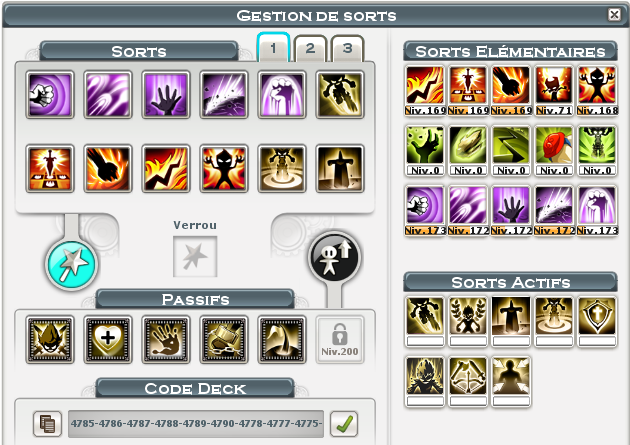Click the Code Deck text field
The height and width of the screenshot is (445, 630).
196,424
